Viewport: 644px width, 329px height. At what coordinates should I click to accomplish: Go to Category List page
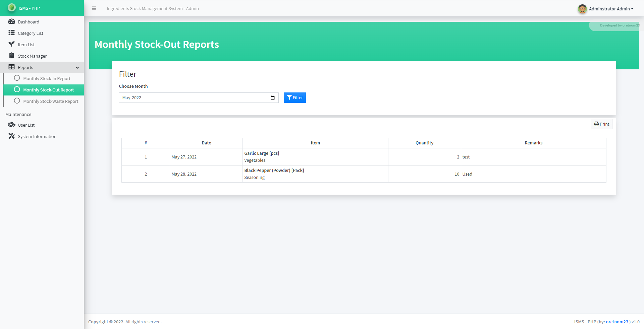coord(42,33)
